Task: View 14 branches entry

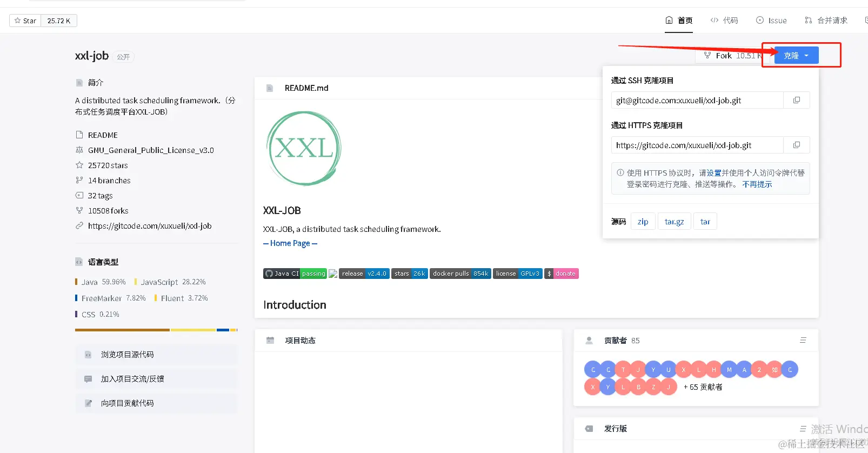Action: pyautogui.click(x=109, y=181)
